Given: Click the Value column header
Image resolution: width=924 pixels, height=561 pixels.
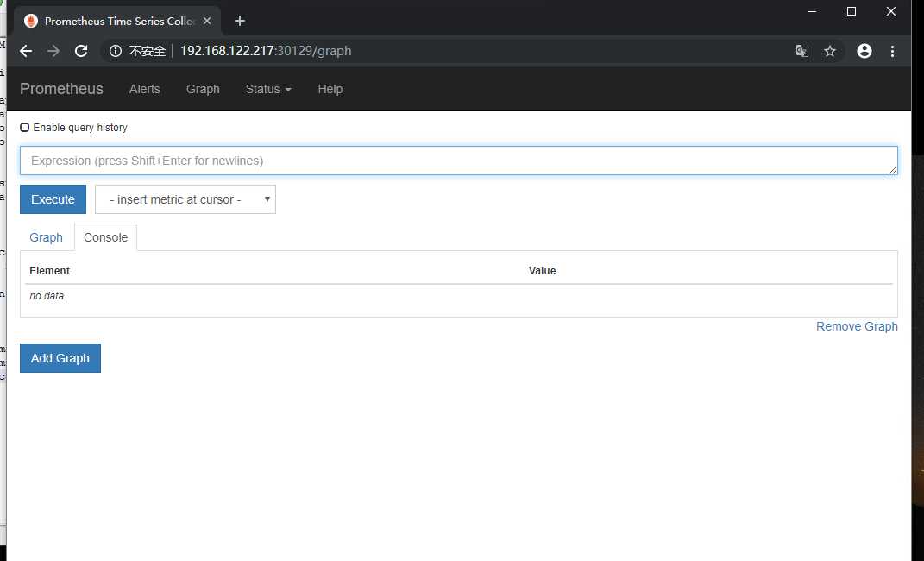Looking at the screenshot, I should [x=542, y=271].
